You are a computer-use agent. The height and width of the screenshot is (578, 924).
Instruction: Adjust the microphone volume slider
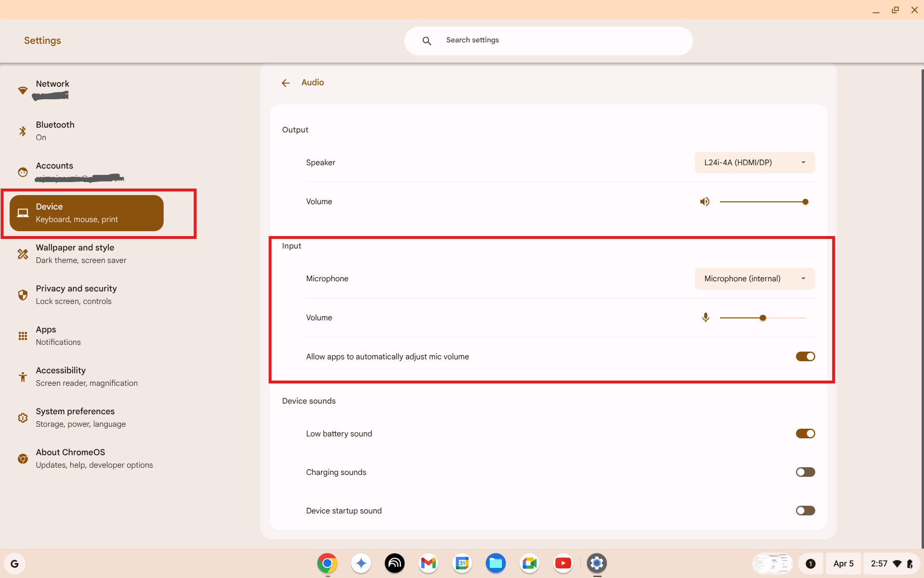763,317
